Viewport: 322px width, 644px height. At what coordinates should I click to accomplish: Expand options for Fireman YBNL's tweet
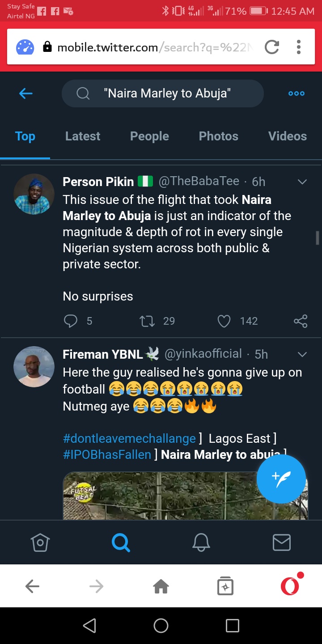[x=302, y=354]
